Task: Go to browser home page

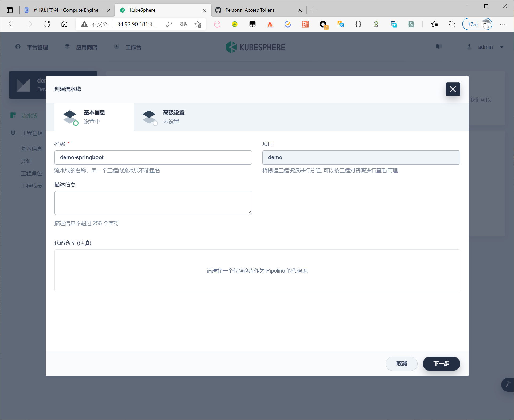Action: (x=64, y=24)
